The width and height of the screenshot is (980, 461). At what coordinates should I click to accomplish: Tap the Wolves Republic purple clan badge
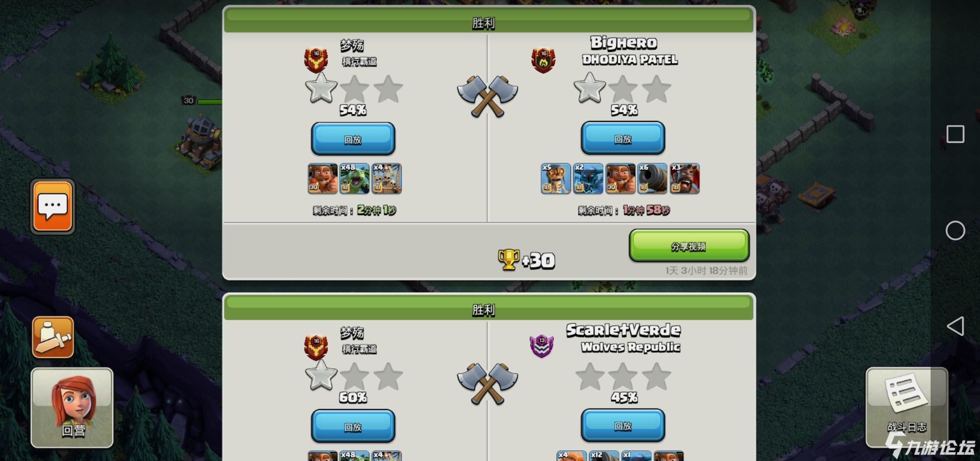tap(541, 347)
